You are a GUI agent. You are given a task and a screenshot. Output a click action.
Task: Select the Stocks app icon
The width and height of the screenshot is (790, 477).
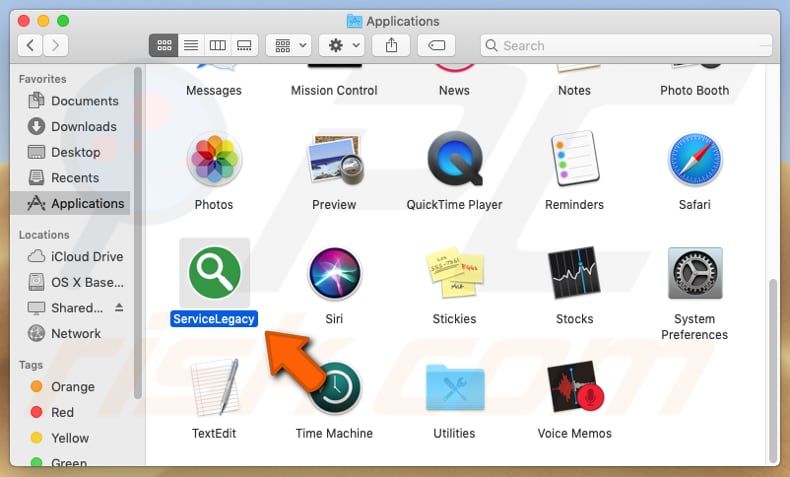(574, 272)
